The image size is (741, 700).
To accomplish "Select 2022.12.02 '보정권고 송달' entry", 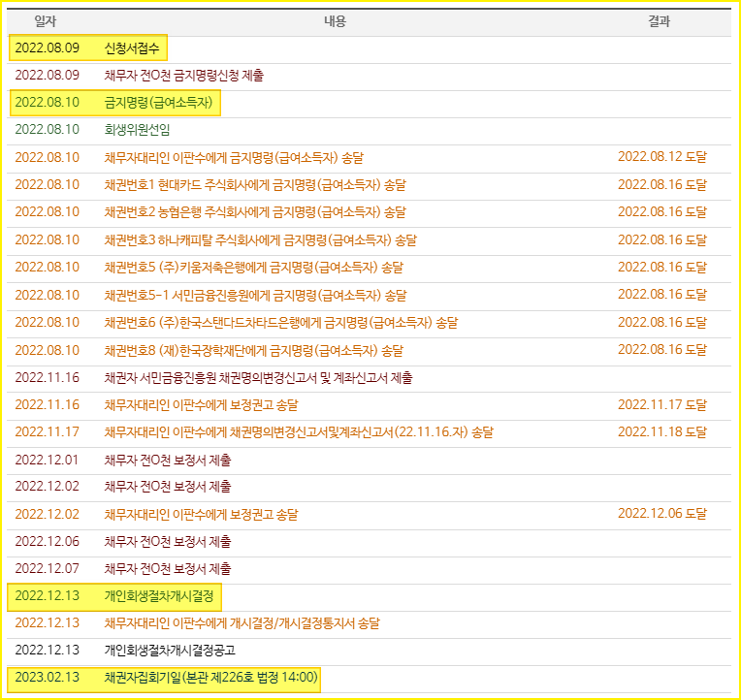I will 202,515.
